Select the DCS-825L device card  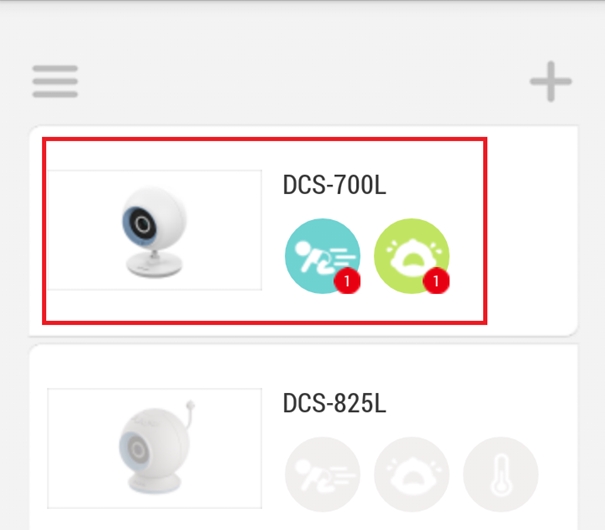pyautogui.click(x=304, y=437)
